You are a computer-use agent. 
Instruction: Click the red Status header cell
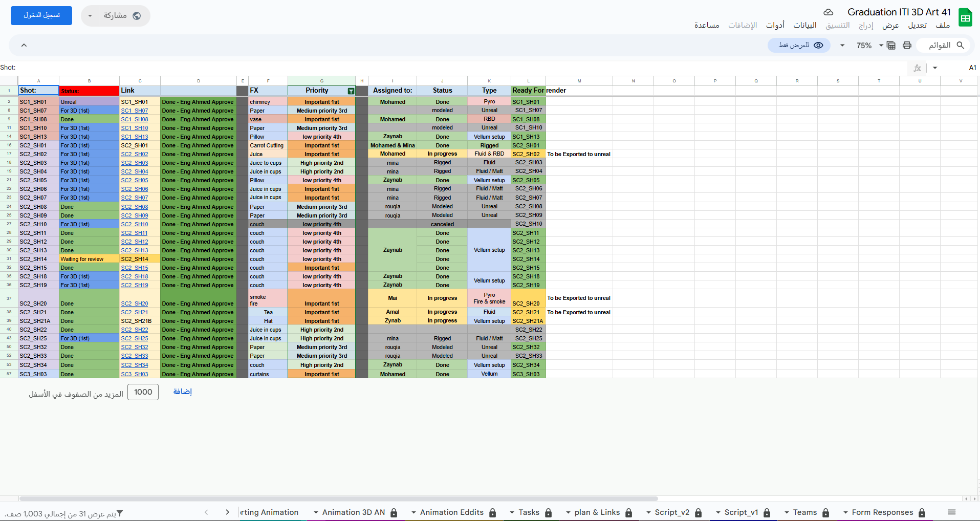click(x=89, y=91)
